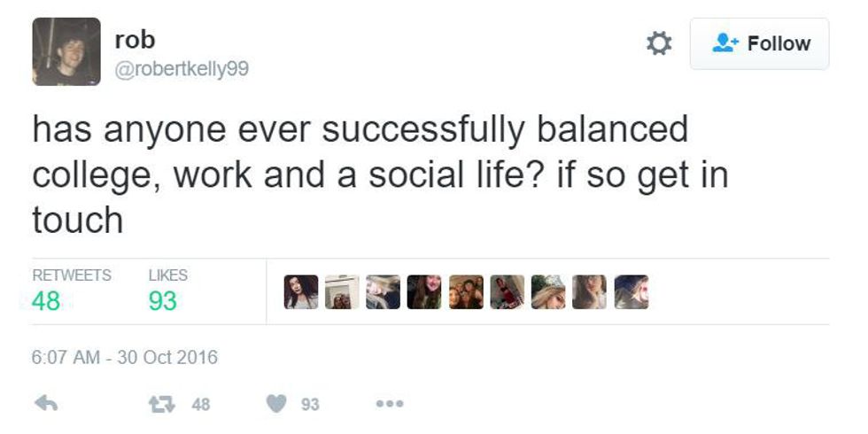This screenshot has width=868, height=434.
Task: Open the tweet timestamp 6:07 AM - 30 Oct 2016
Action: coord(125,358)
